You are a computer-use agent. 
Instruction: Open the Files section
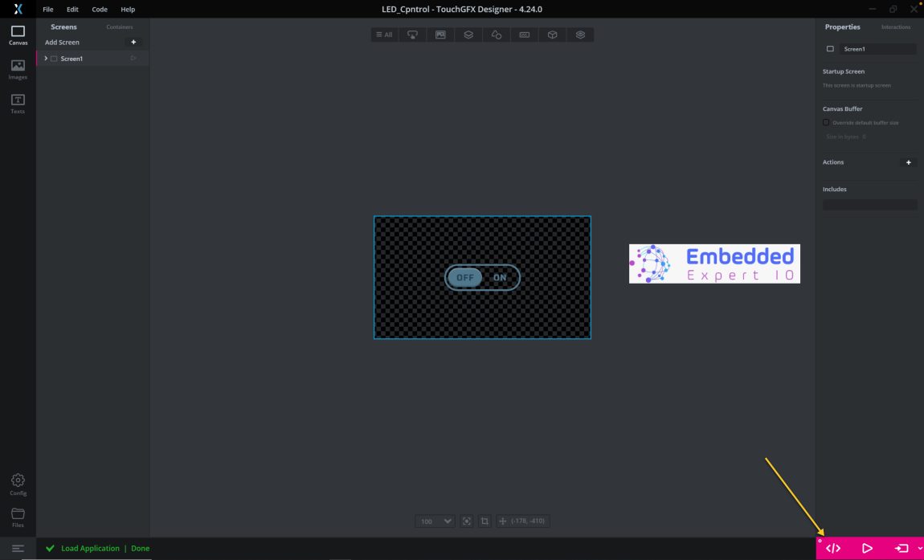(18, 518)
